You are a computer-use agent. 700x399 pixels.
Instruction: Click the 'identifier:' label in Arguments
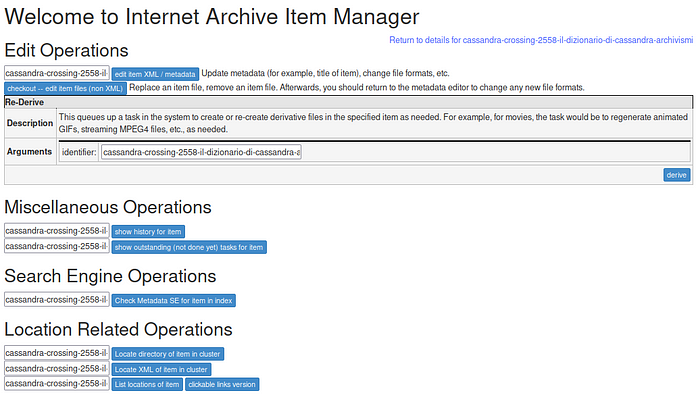79,152
